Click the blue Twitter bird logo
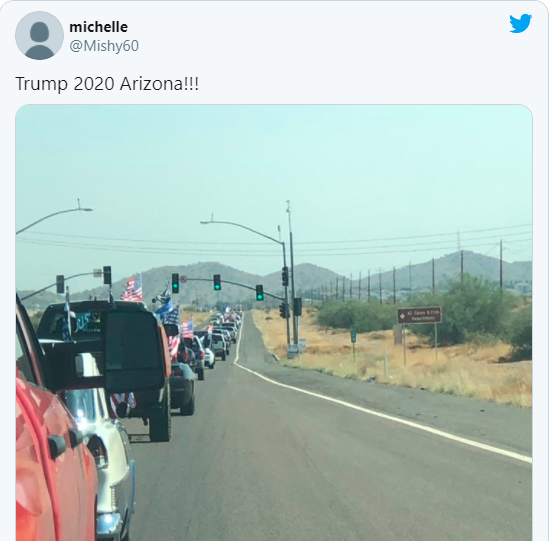 click(x=521, y=24)
